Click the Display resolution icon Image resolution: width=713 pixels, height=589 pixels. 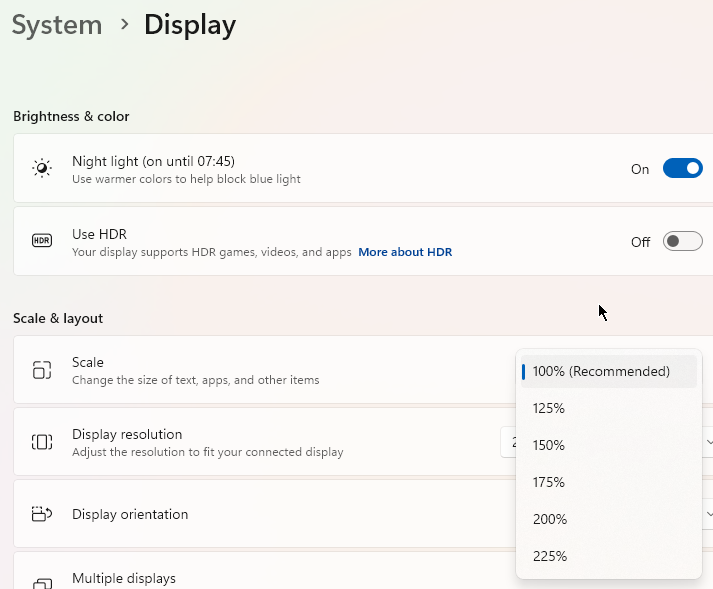click(x=42, y=442)
